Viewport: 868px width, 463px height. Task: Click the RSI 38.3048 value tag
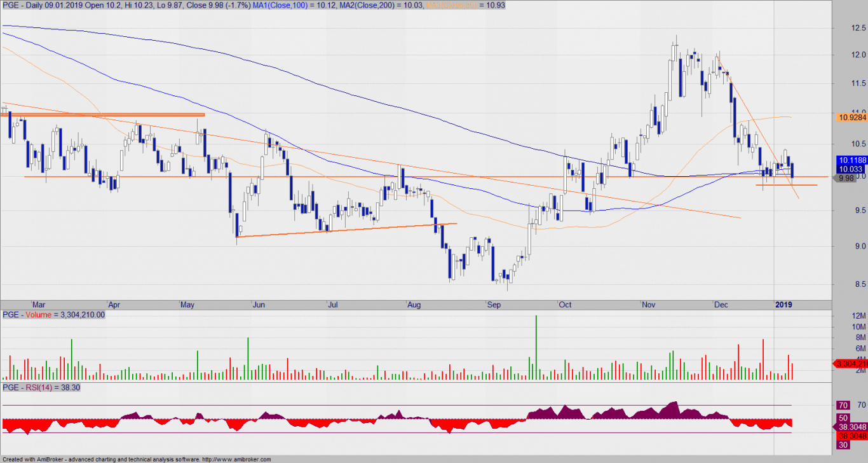851,427
